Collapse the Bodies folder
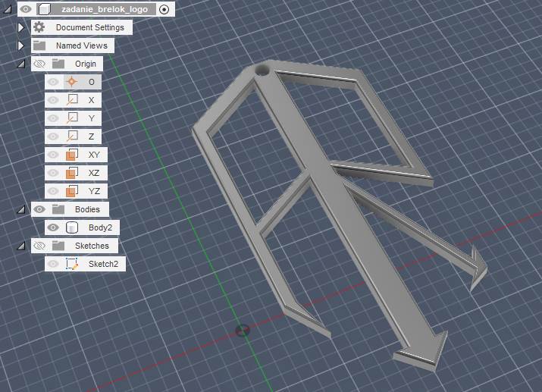This screenshot has width=542, height=392. [x=21, y=209]
